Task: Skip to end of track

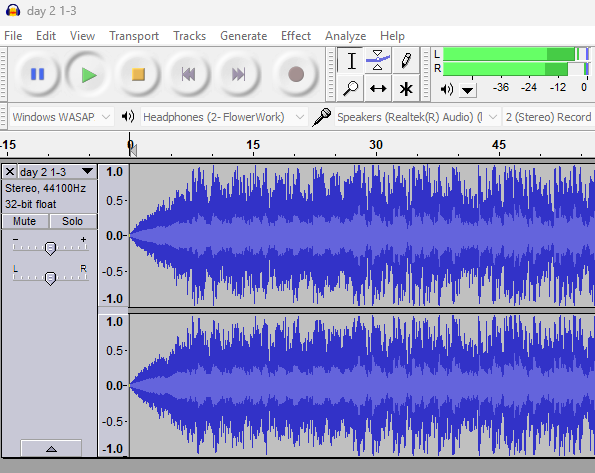Action: coord(239,74)
